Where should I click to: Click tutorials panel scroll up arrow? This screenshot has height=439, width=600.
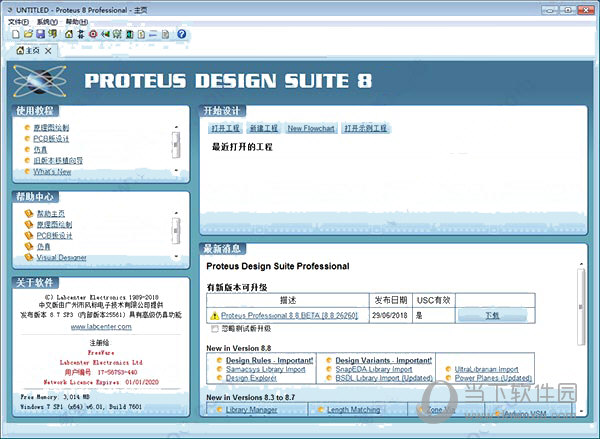(176, 127)
